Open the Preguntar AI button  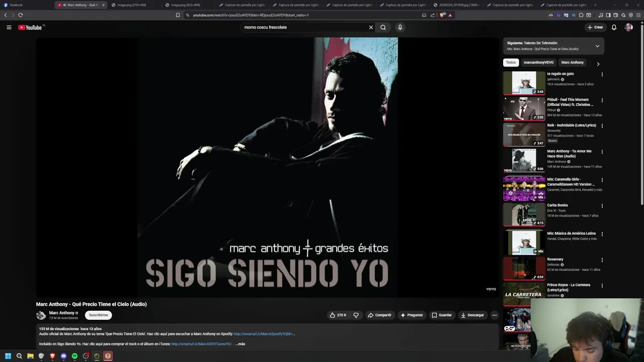pyautogui.click(x=412, y=315)
